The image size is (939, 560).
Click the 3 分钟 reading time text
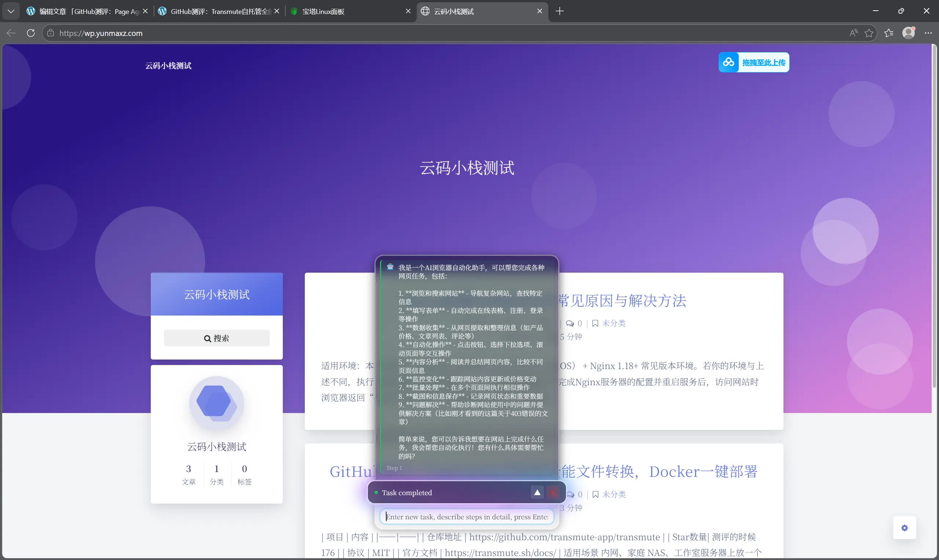(x=571, y=508)
